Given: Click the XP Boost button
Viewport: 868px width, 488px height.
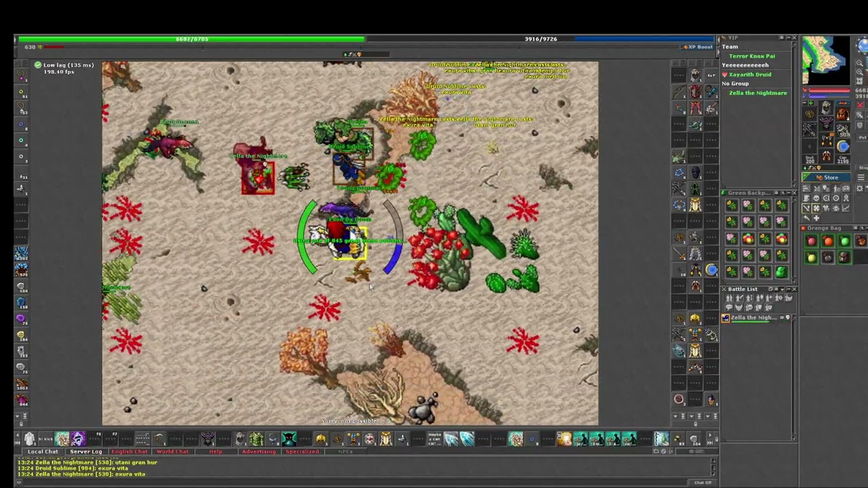Looking at the screenshot, I should [698, 47].
